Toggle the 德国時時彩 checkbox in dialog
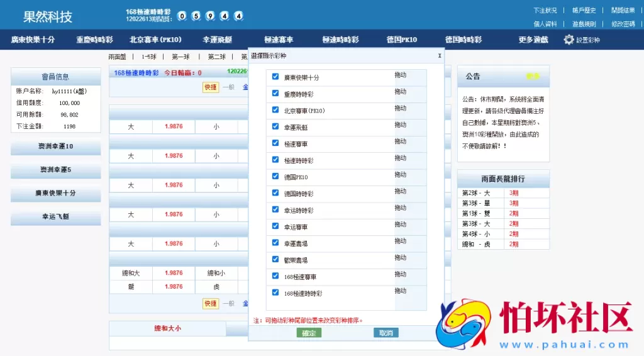644x356 pixels. point(275,193)
